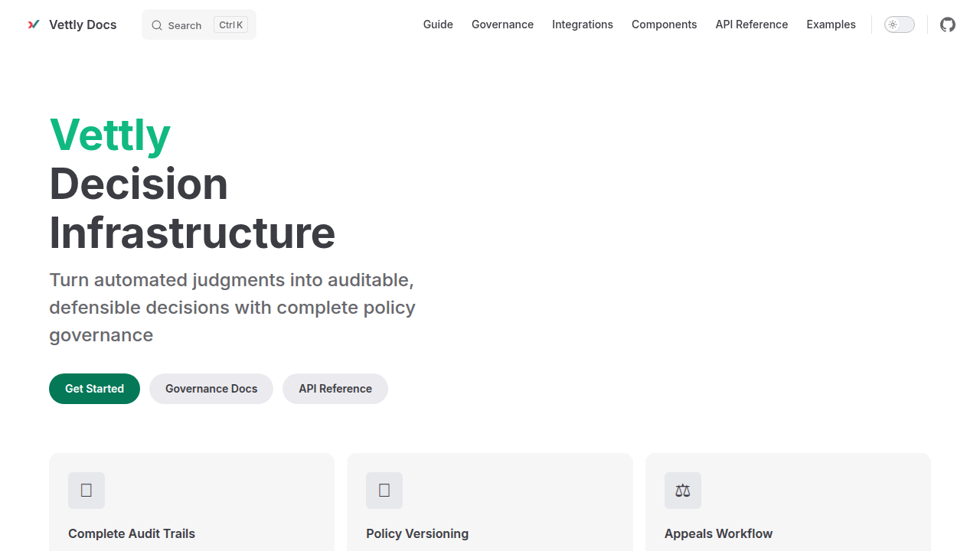The height and width of the screenshot is (551, 980).
Task: Select Examples in the top navigation
Action: click(831, 24)
